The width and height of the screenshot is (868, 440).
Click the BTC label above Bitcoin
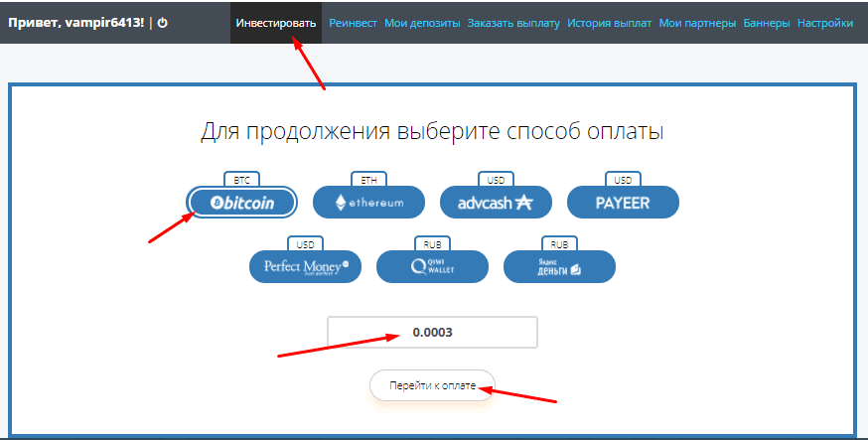pyautogui.click(x=242, y=180)
